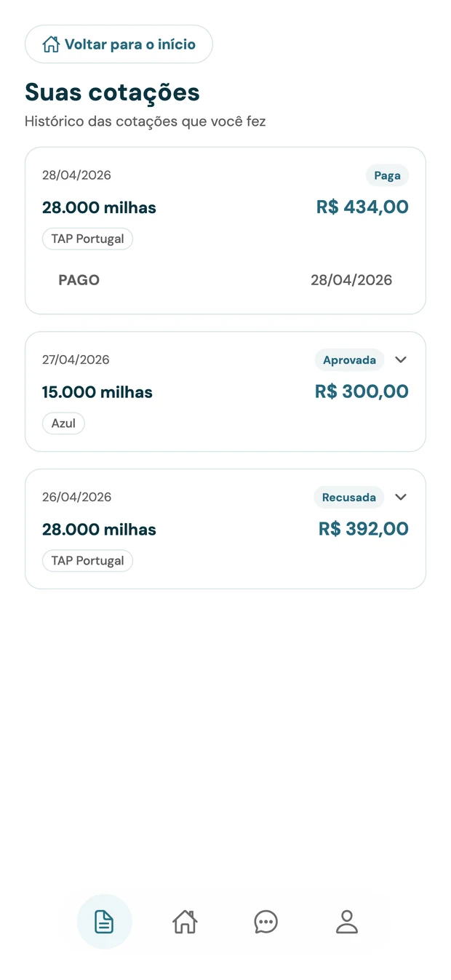Click the R$ 300,00 price
The height and width of the screenshot is (980, 451).
click(x=362, y=391)
